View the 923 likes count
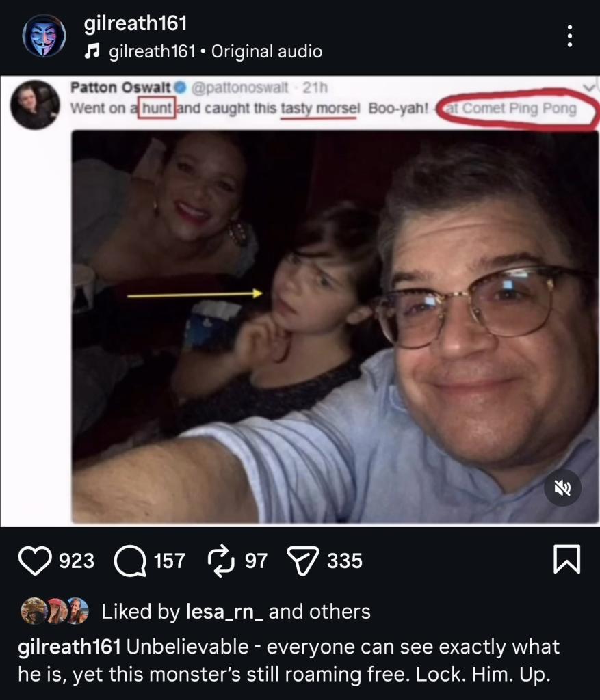The height and width of the screenshot is (700, 600). tap(77, 561)
